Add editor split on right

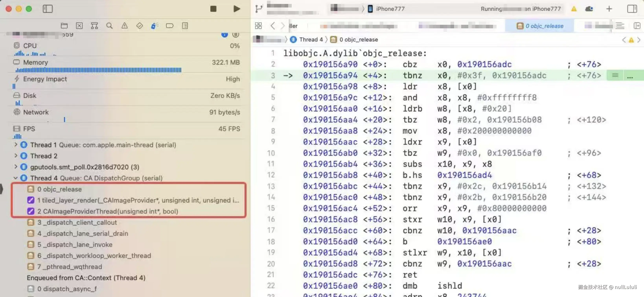[637, 26]
